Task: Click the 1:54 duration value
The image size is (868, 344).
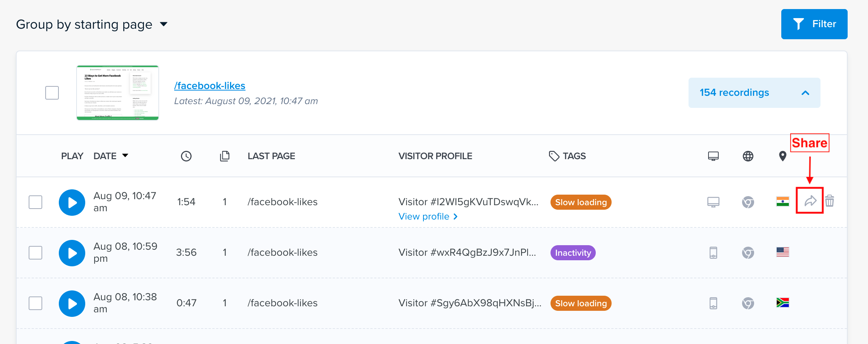Action: click(x=186, y=202)
